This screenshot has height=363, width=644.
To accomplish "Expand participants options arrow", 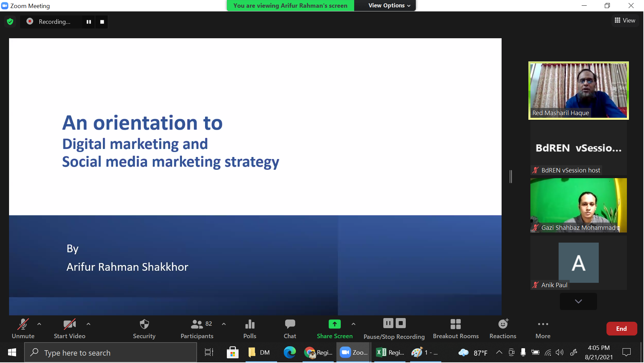I will tap(224, 324).
